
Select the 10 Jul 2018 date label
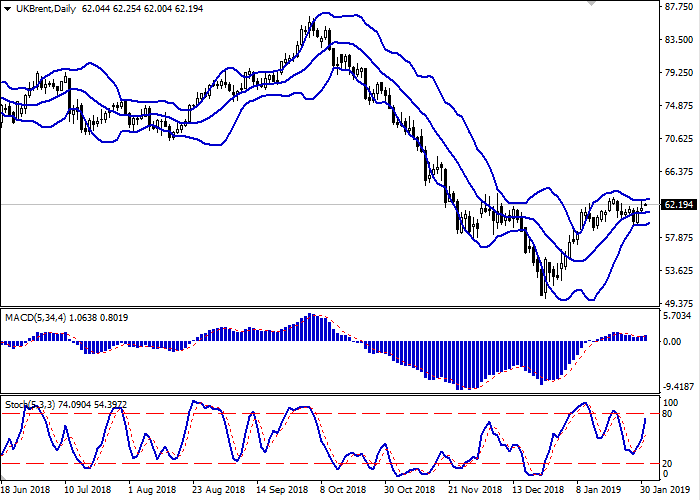click(x=88, y=490)
